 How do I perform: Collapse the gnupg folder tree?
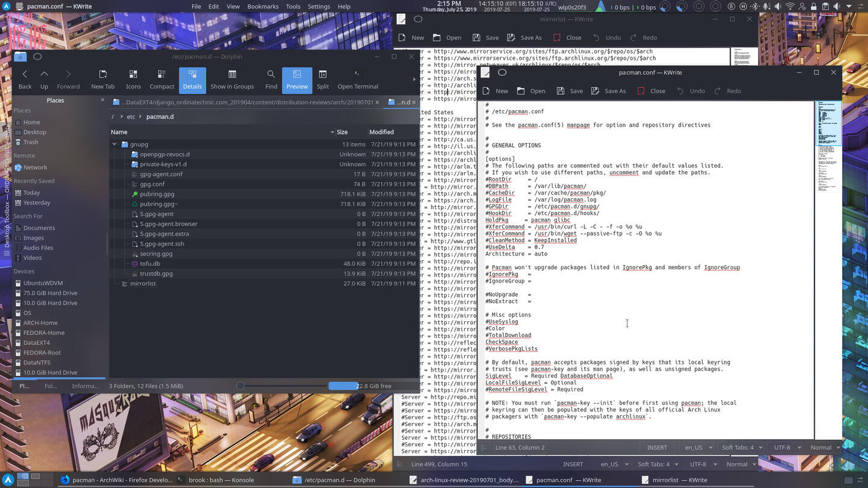pos(115,145)
